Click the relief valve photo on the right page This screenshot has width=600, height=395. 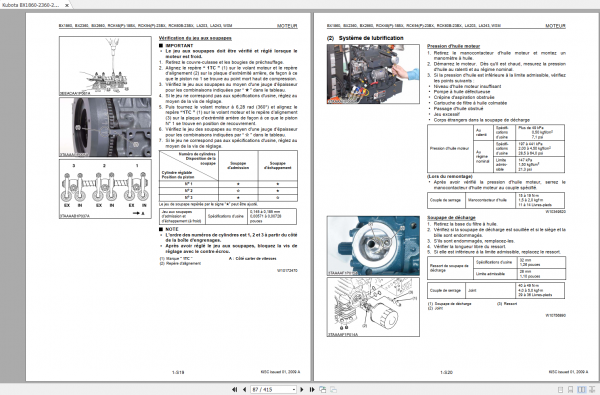373,246
